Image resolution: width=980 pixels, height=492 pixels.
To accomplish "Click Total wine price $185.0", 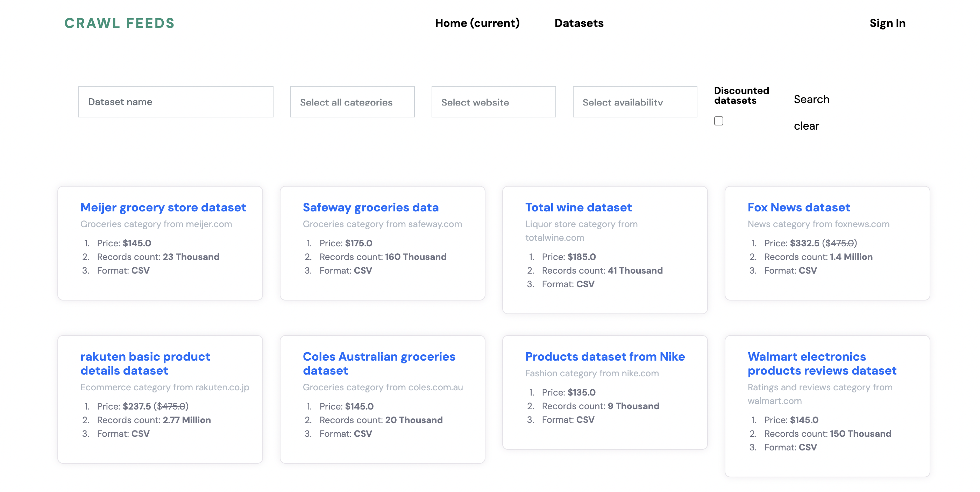I will [x=582, y=256].
